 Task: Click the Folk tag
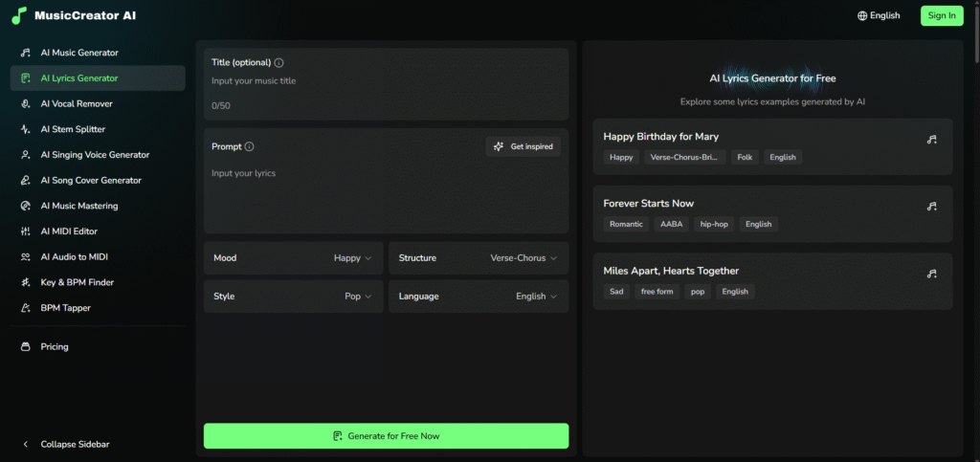coord(745,157)
